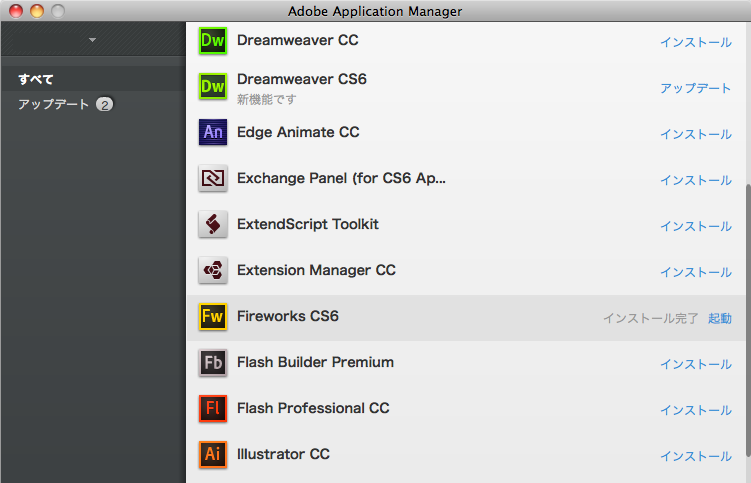Click the Fireworks CS6 icon
The height and width of the screenshot is (483, 751).
(213, 317)
